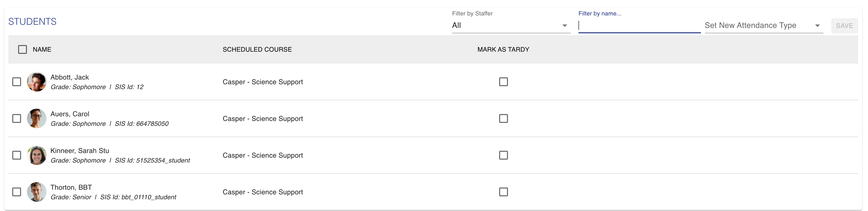Click BBT Thorton's profile photo
The image size is (868, 211).
36,192
